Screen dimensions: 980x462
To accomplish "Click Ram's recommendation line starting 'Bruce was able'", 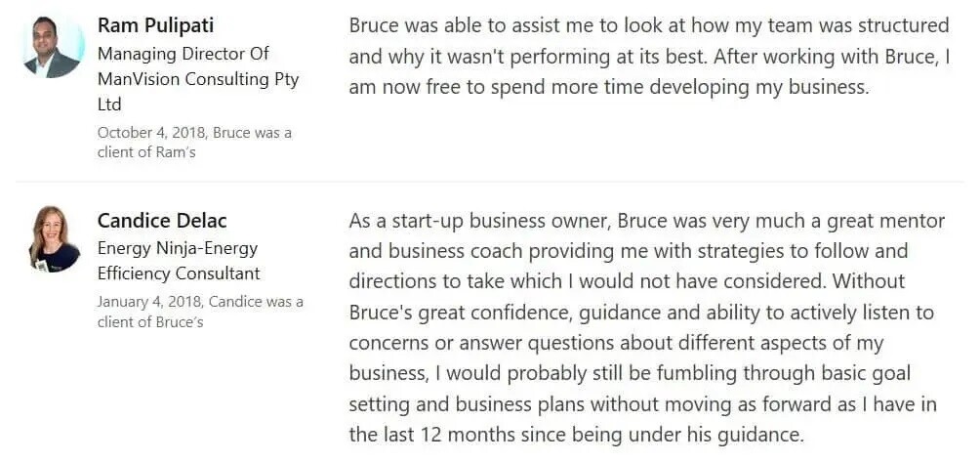I will click(x=649, y=26).
